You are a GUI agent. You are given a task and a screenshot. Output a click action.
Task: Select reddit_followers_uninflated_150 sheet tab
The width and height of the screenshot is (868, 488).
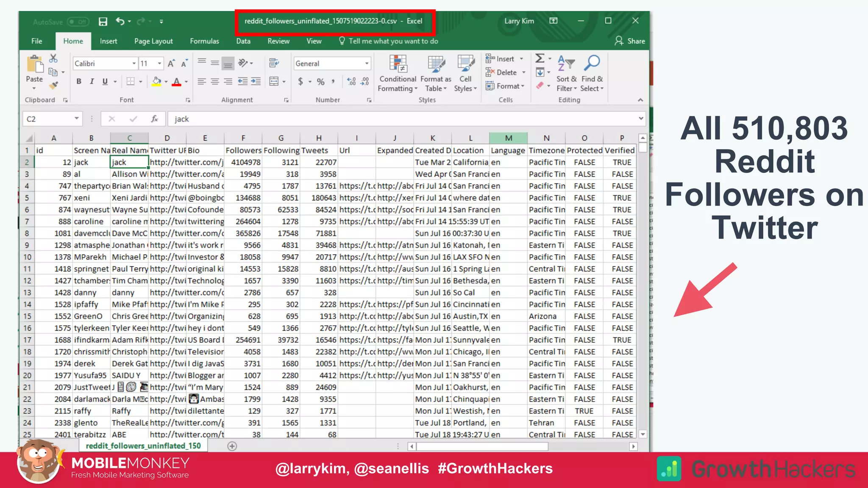tap(143, 446)
